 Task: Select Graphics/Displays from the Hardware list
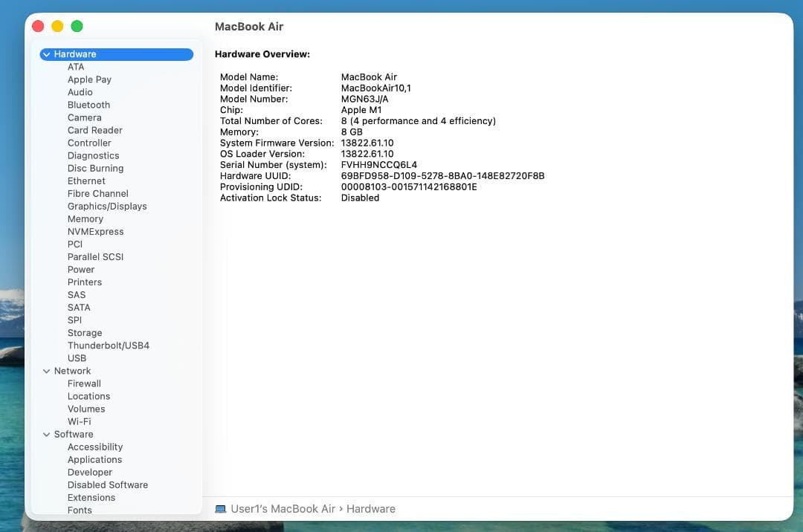tap(107, 206)
